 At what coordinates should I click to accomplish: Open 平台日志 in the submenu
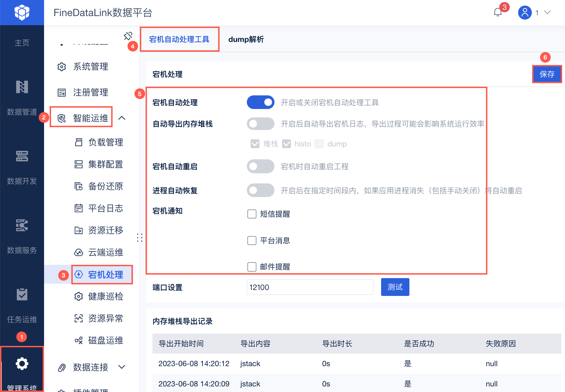point(106,208)
